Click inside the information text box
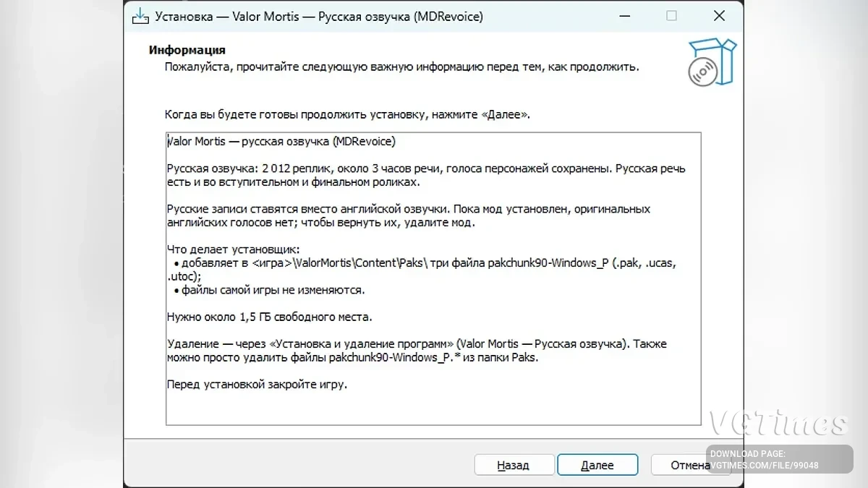The image size is (868, 488). [433, 278]
